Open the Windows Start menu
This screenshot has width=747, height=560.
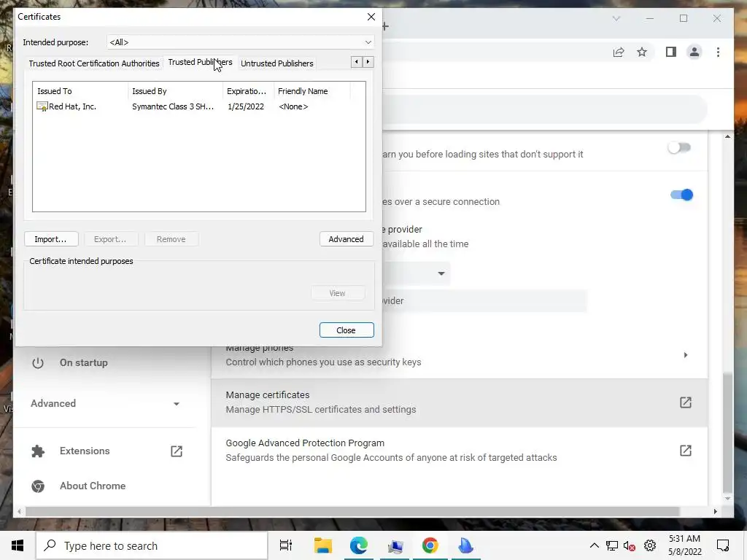(x=18, y=545)
